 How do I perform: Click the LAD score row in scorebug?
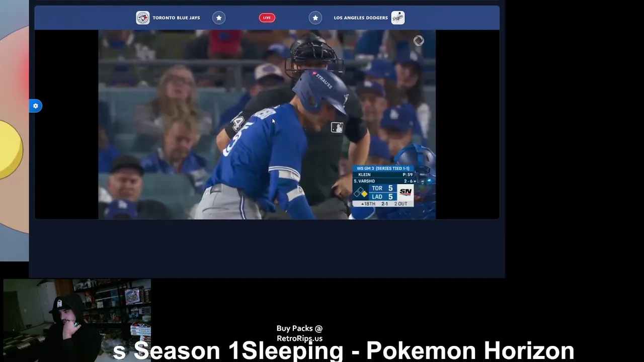[382, 197]
